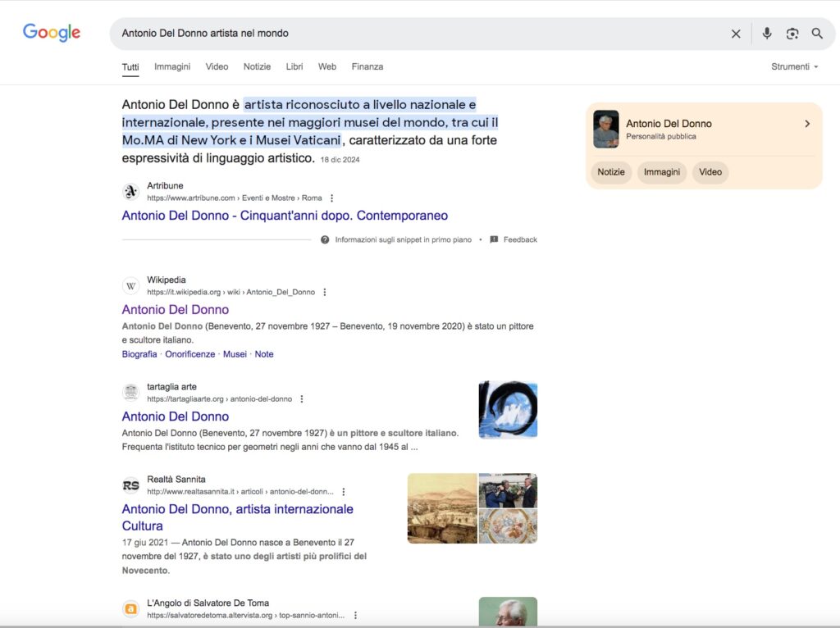Screen dimensions: 840x628
Task: Click the Realtà Sannita landscape thumbnail
Action: pyautogui.click(x=442, y=508)
